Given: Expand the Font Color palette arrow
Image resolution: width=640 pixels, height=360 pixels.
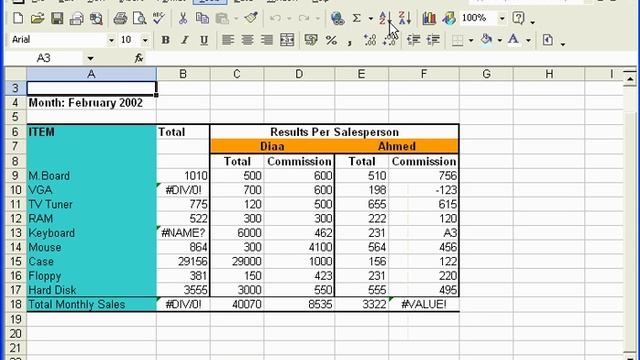Looking at the screenshot, I should click(x=528, y=40).
